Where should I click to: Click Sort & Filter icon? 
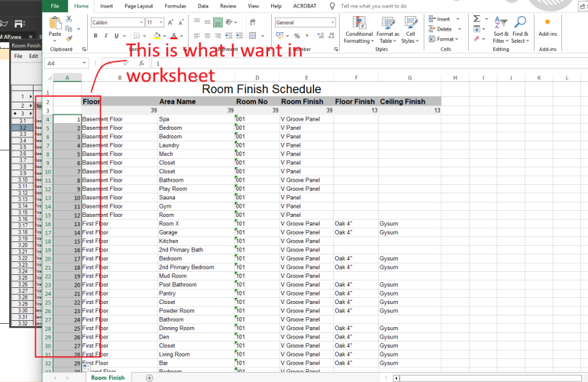501,31
